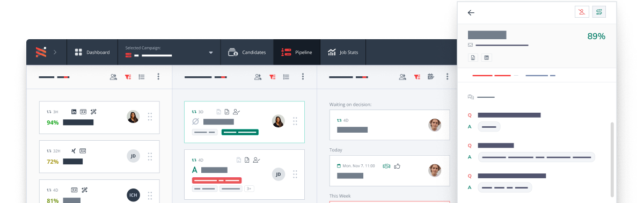Grab the drag handle on the ICH card
The height and width of the screenshot is (203, 644).
pos(150,195)
